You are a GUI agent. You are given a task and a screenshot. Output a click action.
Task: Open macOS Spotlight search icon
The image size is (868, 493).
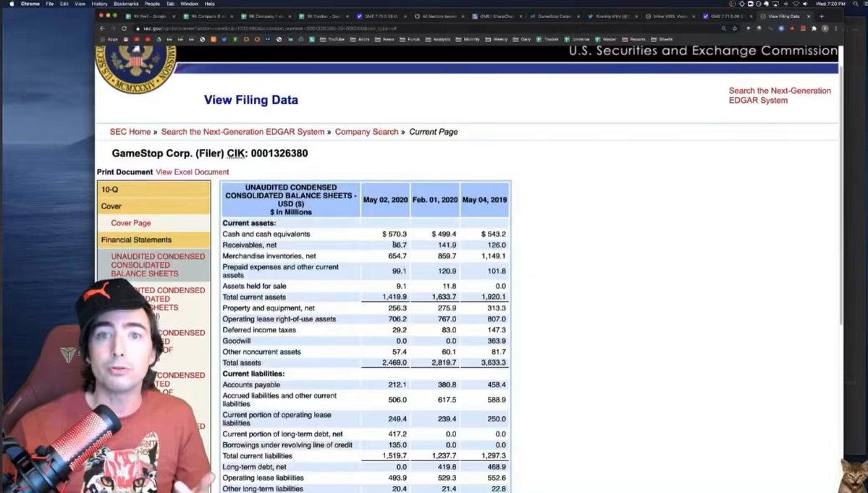(855, 4)
